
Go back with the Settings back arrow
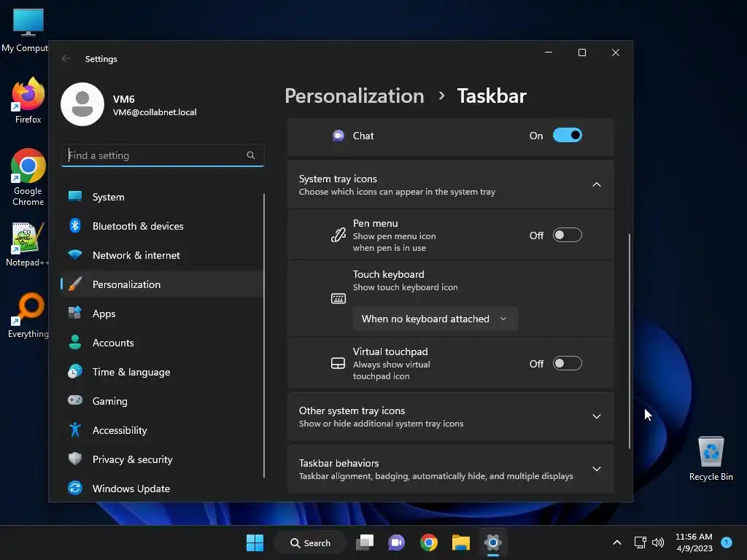pos(66,58)
